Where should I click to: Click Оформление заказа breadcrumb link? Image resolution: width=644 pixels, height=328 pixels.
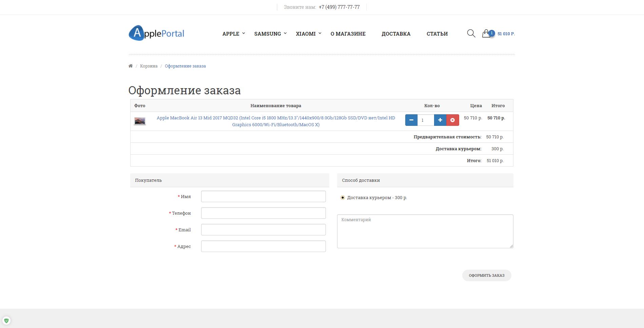185,66
